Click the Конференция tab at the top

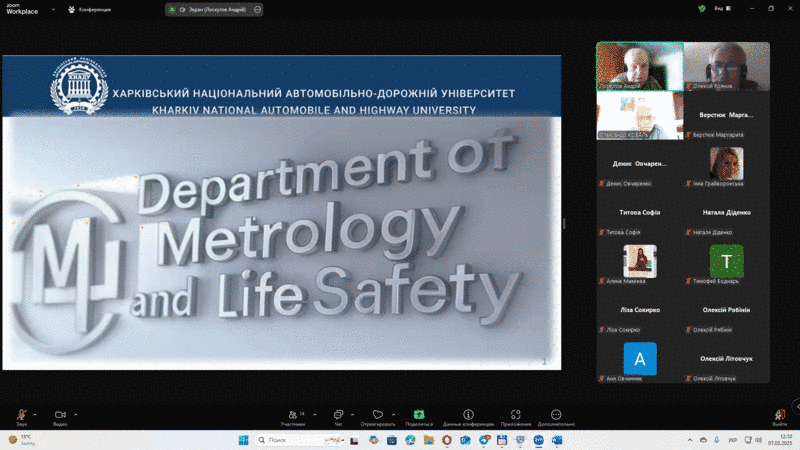[x=90, y=9]
